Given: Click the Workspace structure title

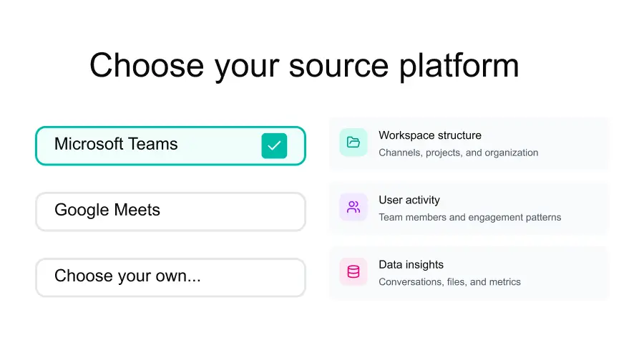Looking at the screenshot, I should pos(429,135).
